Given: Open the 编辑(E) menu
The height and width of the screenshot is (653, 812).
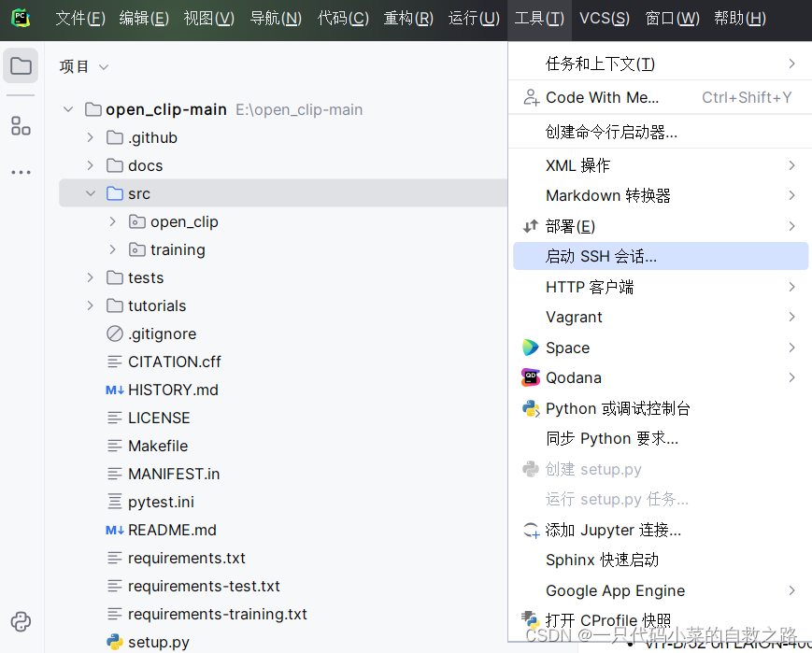Looking at the screenshot, I should click(x=144, y=19).
